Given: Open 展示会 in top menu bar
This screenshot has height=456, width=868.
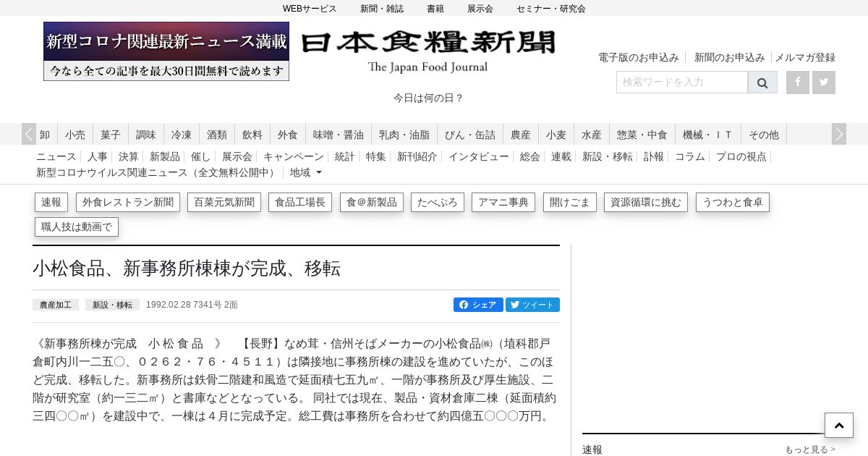Looking at the screenshot, I should [x=480, y=9].
